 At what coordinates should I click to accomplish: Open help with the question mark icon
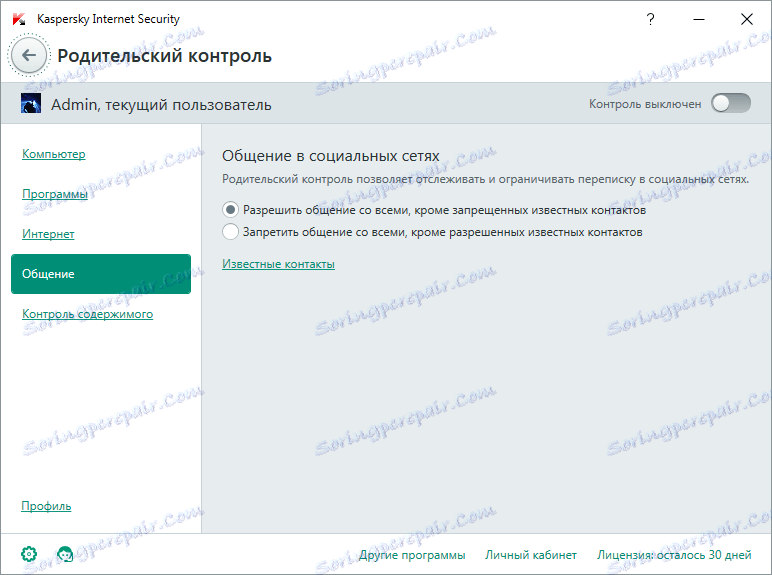click(650, 19)
